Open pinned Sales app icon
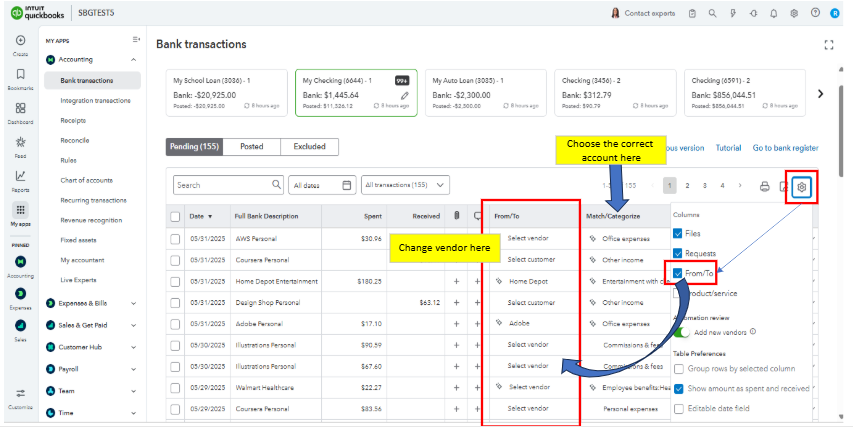 pyautogui.click(x=20, y=325)
